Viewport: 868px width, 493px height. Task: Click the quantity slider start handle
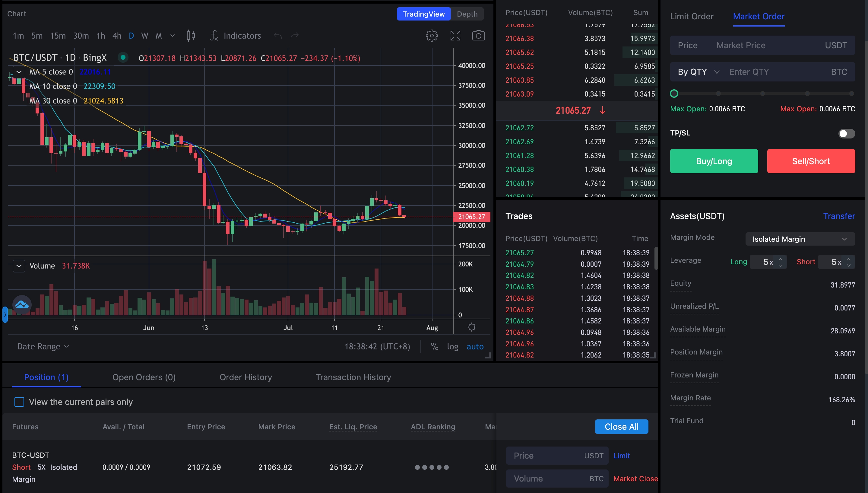click(674, 94)
